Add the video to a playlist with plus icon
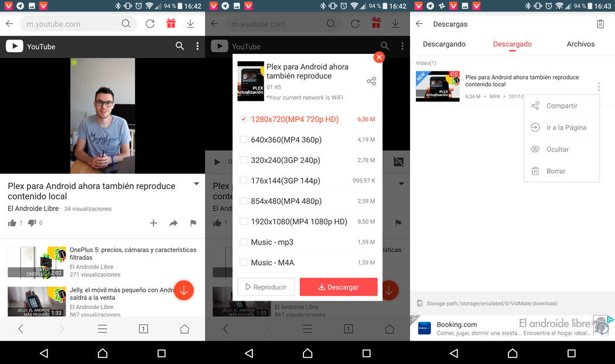This screenshot has height=364, width=615. [x=153, y=223]
